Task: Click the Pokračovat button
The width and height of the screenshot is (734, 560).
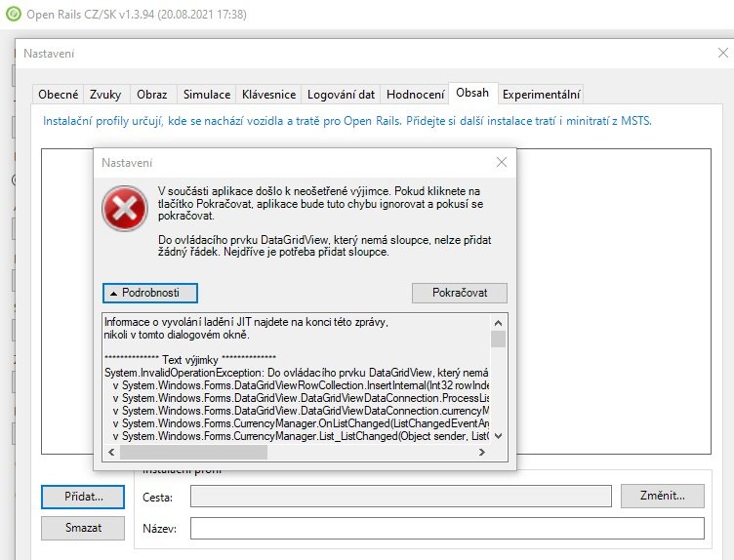Action: pos(459,293)
